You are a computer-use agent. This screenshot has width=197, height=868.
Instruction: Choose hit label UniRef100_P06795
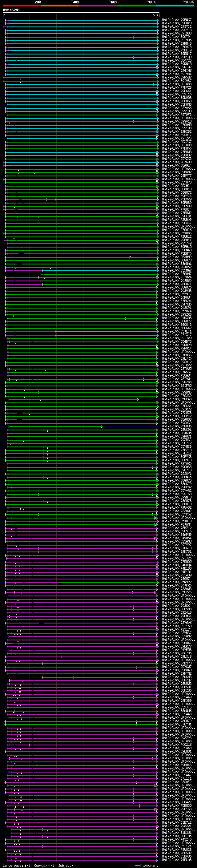pyautogui.click(x=177, y=653)
